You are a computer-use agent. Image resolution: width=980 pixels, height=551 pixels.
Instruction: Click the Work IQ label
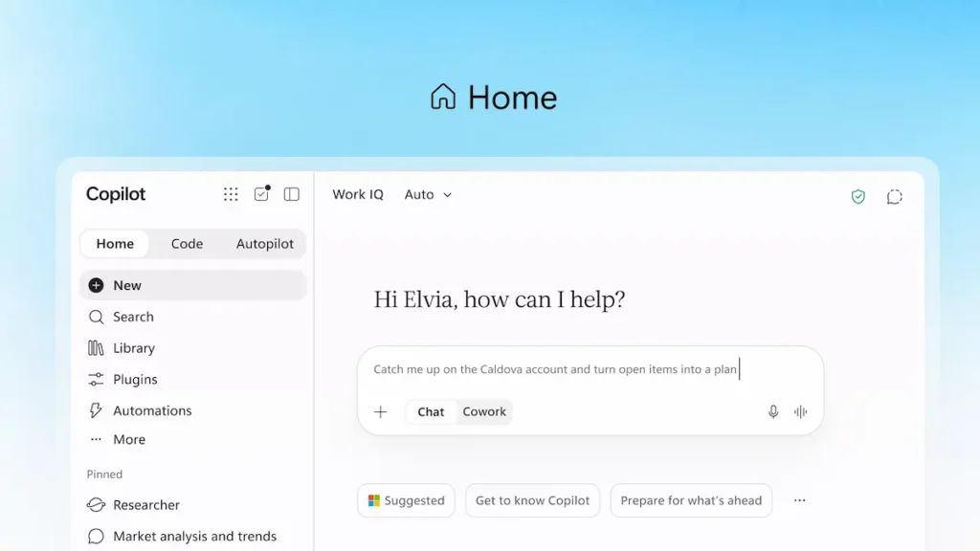358,195
